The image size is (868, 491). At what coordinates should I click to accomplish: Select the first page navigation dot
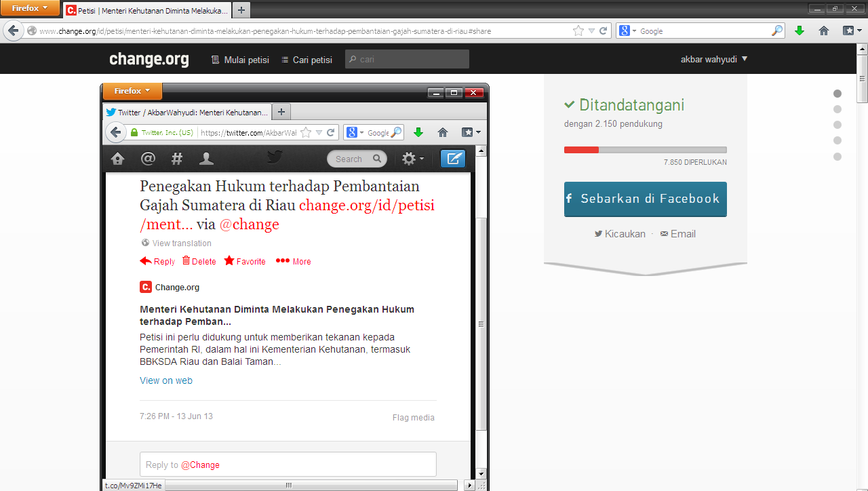point(837,94)
